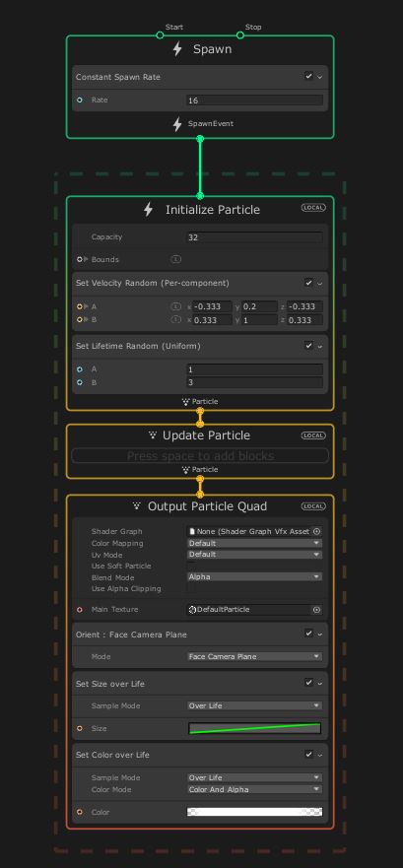Click the Size curve port circle
The image size is (403, 868).
coord(80,728)
